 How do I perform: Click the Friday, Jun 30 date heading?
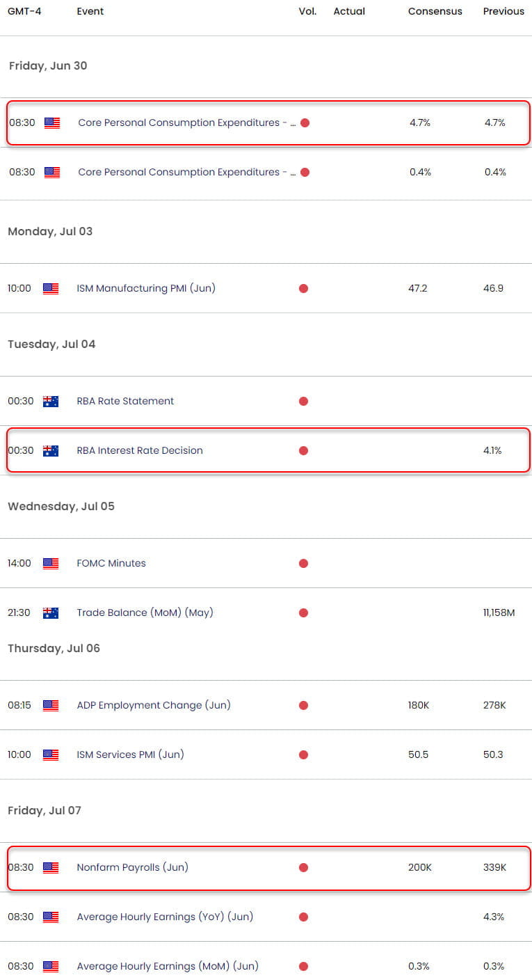[48, 66]
